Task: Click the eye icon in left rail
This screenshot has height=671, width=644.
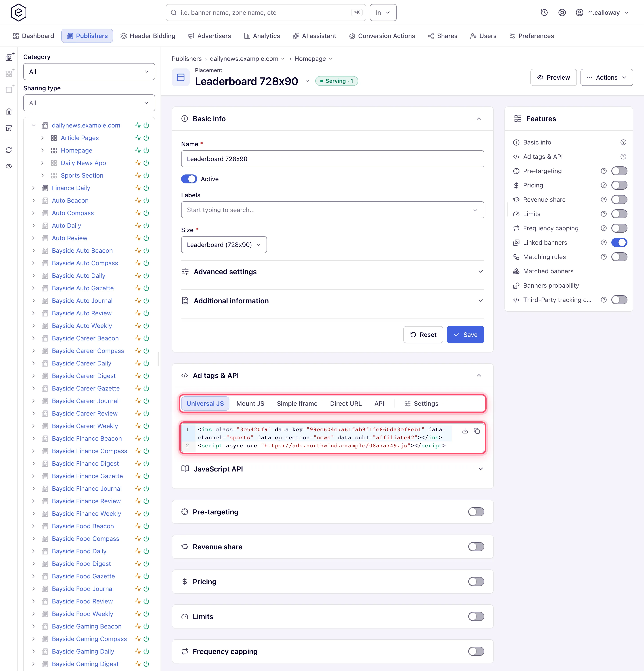Action: [x=9, y=166]
